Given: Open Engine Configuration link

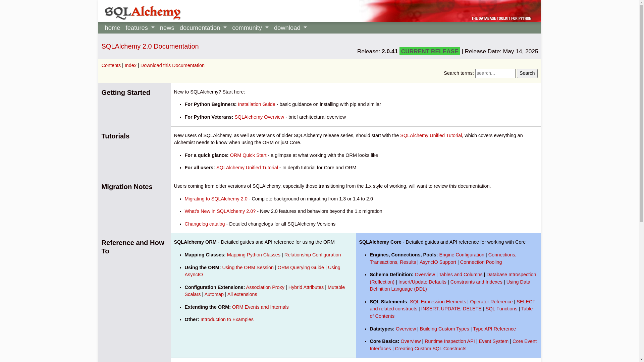Looking at the screenshot, I should pyautogui.click(x=462, y=255).
